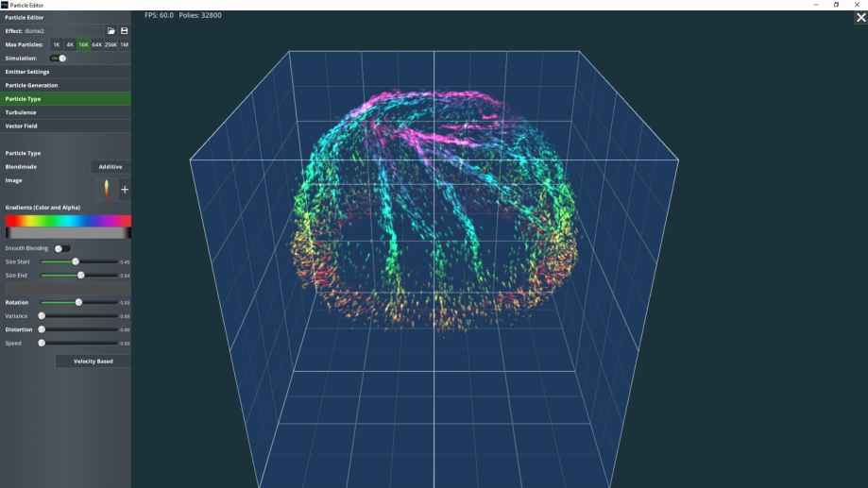Change the Additive blendmode button
This screenshot has width=868, height=488.
tap(111, 167)
